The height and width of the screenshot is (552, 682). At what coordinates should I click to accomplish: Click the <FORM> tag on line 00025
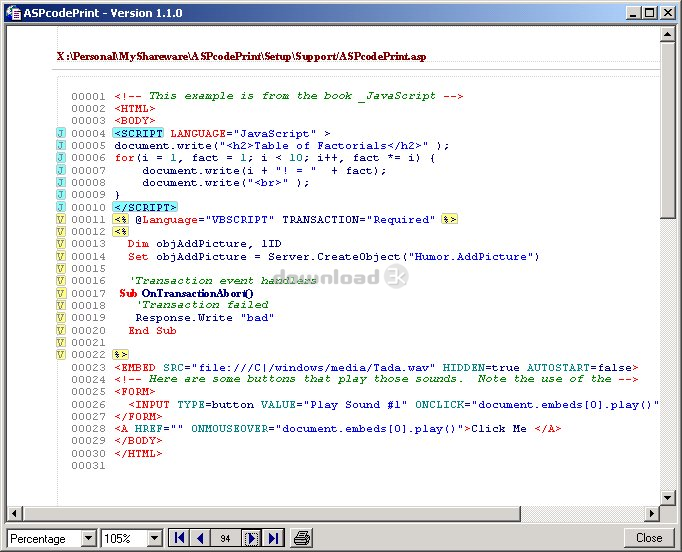point(135,391)
